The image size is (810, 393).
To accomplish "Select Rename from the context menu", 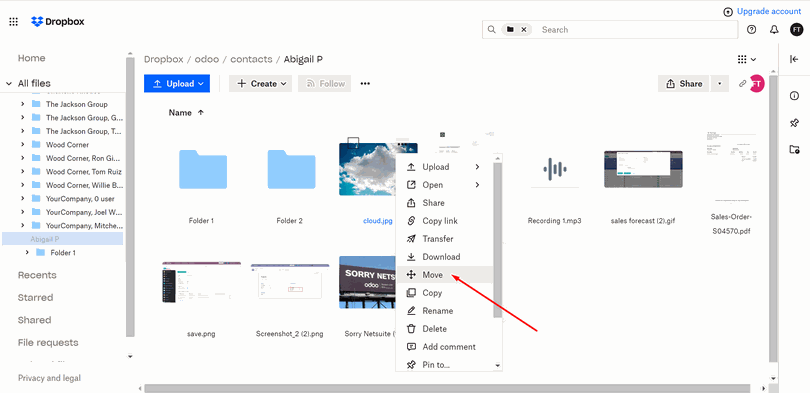I will (x=444, y=311).
